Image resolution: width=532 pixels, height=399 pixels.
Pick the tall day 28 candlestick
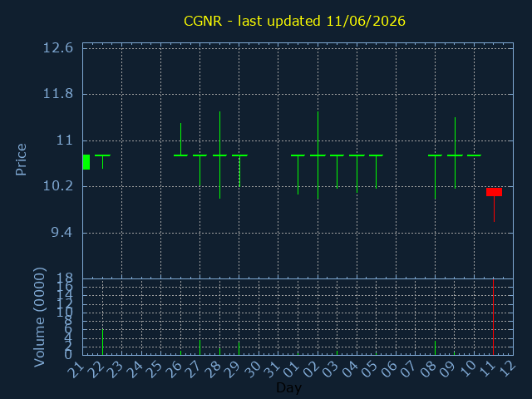[x=219, y=155]
